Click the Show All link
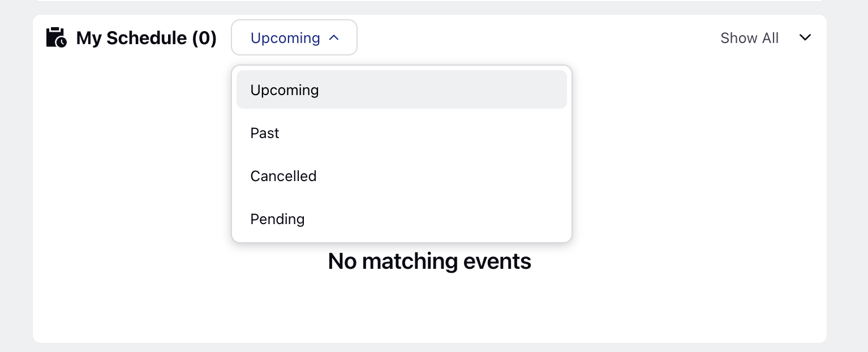This screenshot has width=868, height=352. pyautogui.click(x=750, y=38)
